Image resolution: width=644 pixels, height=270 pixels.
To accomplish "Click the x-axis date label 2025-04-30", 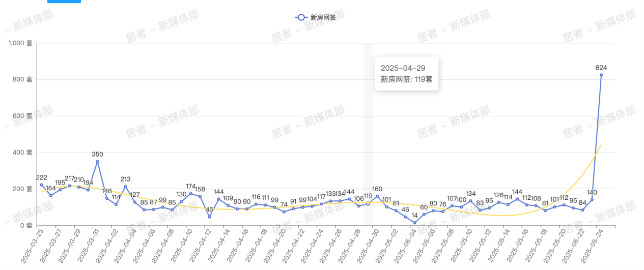I will coord(368,246).
